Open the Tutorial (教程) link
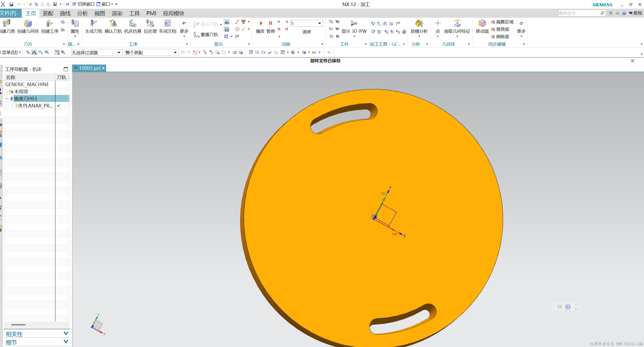 [635, 13]
